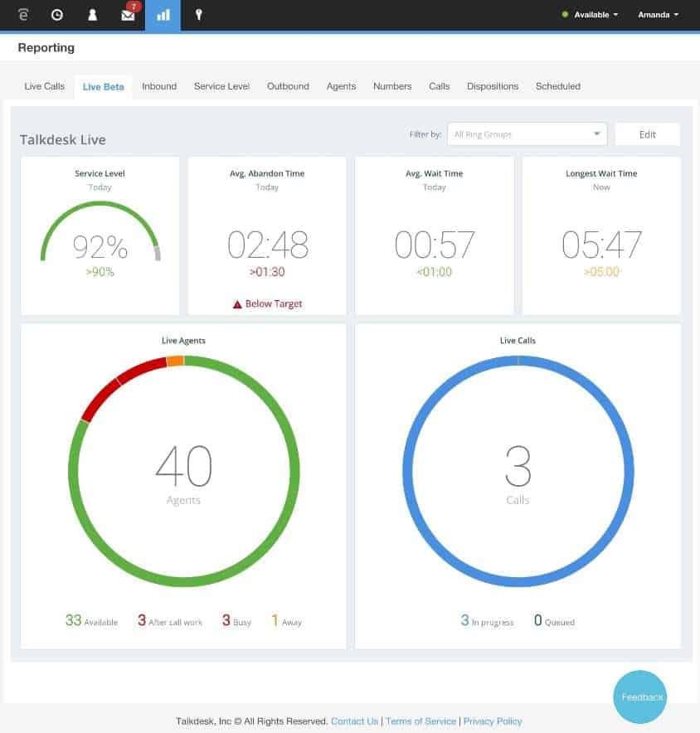Switch to the Live Beta tab
Screen dimensions: 700x733
[103, 87]
